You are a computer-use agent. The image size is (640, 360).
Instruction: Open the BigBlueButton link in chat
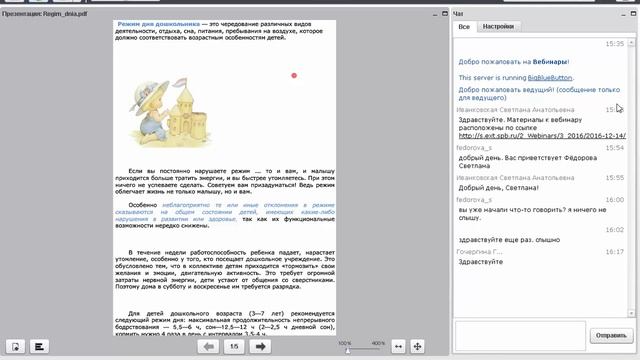click(550, 78)
